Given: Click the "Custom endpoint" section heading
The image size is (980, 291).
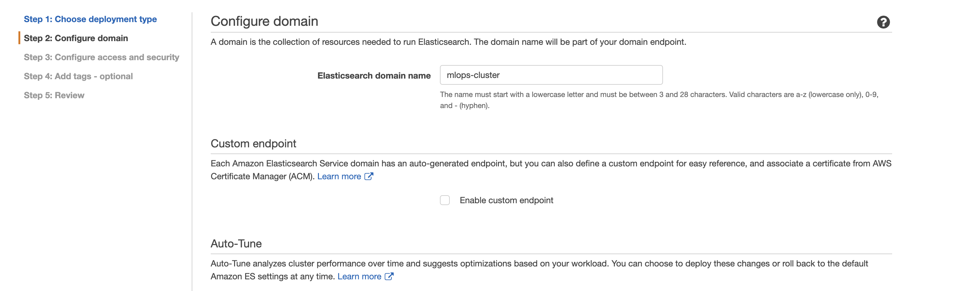Looking at the screenshot, I should (x=253, y=144).
